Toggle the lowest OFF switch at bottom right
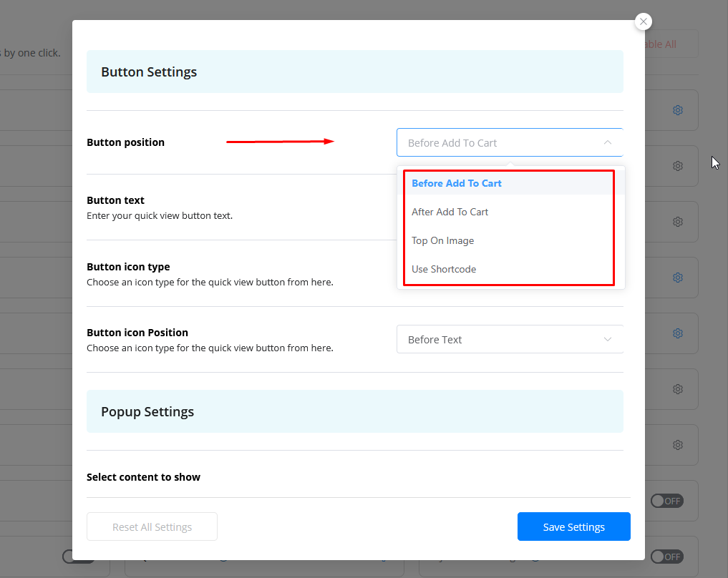Image resolution: width=728 pixels, height=578 pixels. point(666,557)
